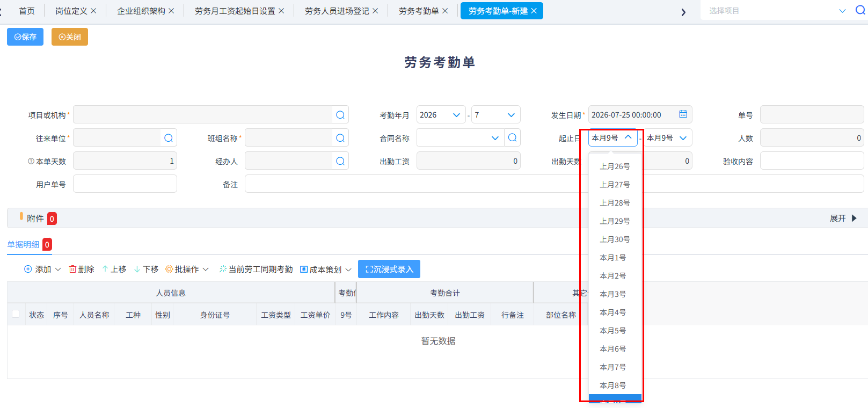
Task: Click the search icon beside 合同名称 dropdown
Action: click(513, 137)
